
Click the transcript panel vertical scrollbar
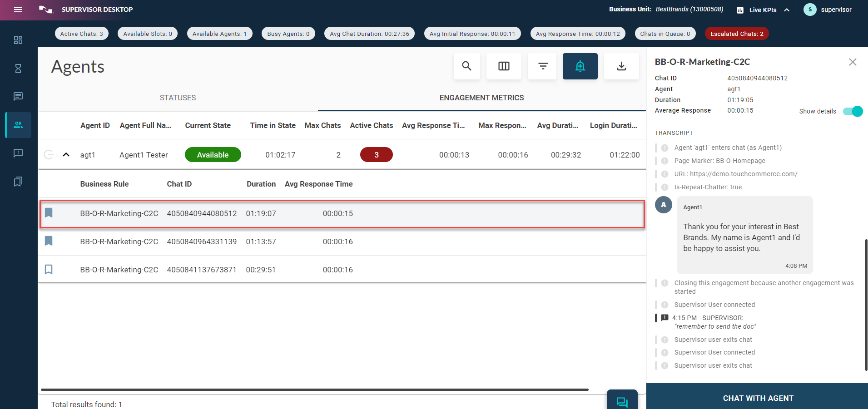pos(866,304)
